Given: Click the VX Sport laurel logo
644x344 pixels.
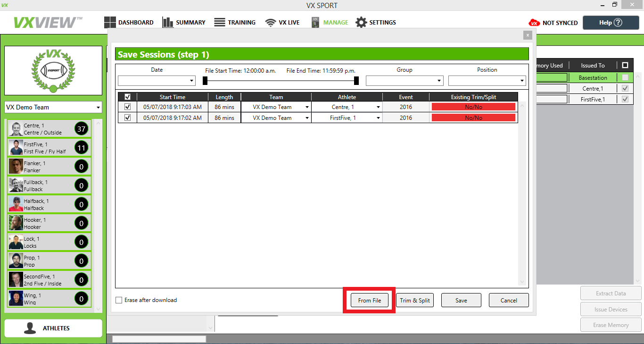Looking at the screenshot, I should click(53, 70).
